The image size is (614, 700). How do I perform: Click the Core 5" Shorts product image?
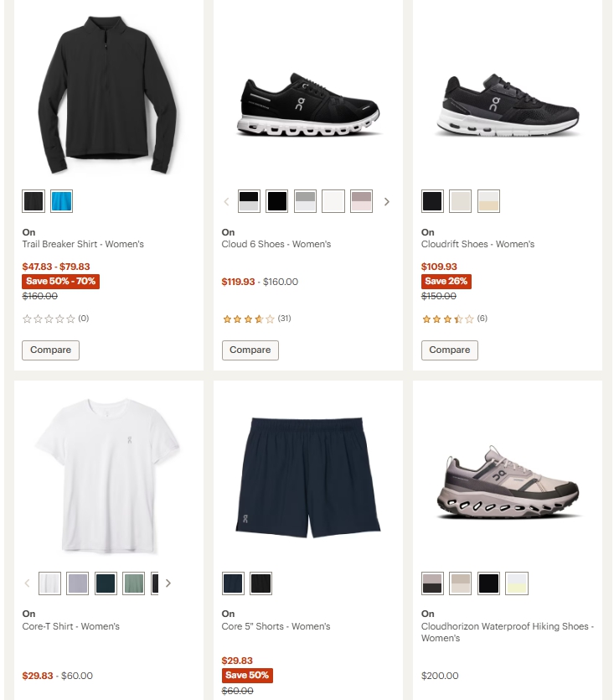coord(307,477)
